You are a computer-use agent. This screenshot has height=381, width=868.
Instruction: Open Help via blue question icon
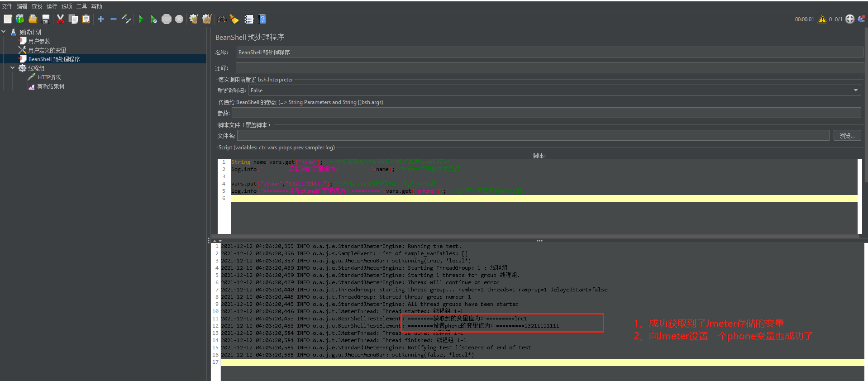[262, 19]
